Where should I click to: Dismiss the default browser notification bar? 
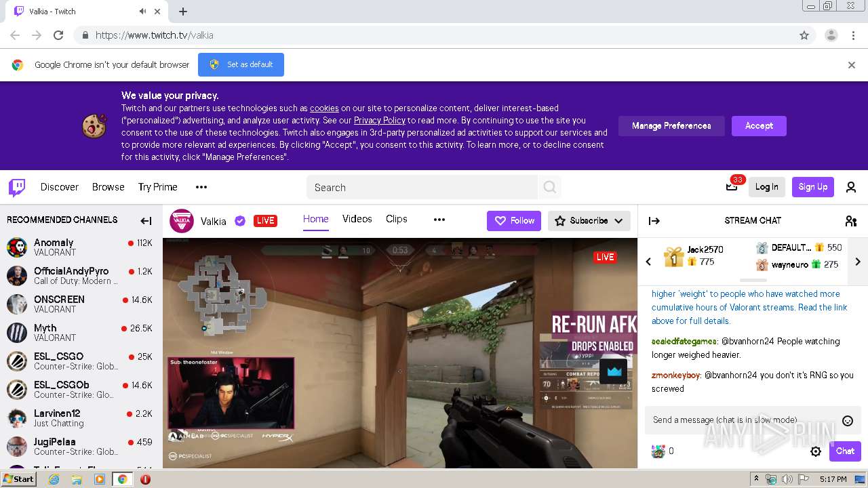coord(851,65)
